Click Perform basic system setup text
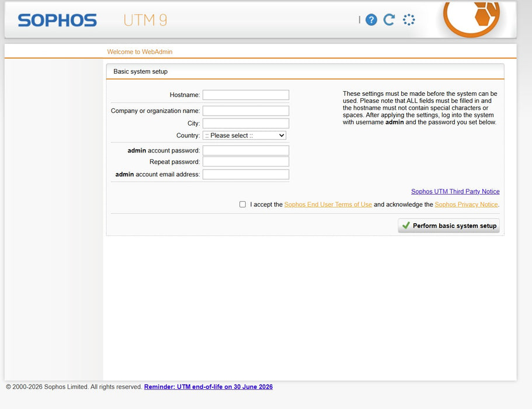 455,226
